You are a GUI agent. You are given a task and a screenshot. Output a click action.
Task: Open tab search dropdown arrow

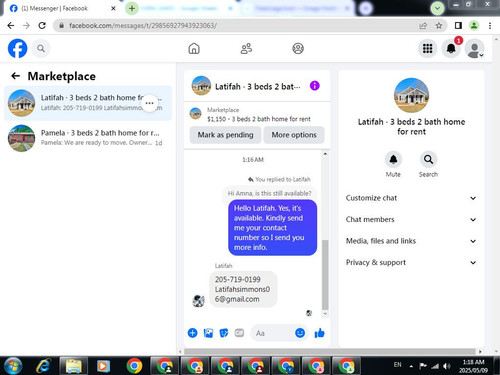[437, 8]
